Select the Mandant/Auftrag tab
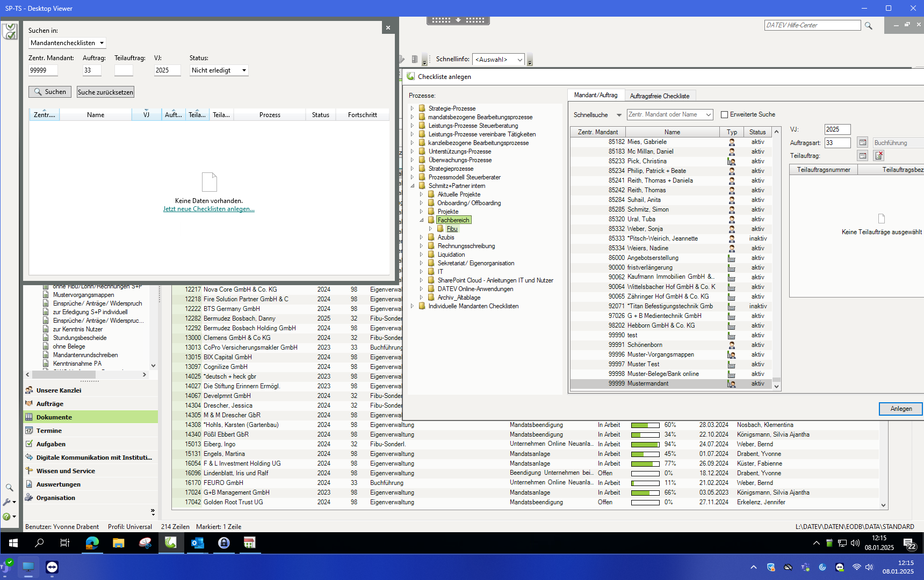Viewport: 924px width, 580px height. [595, 95]
